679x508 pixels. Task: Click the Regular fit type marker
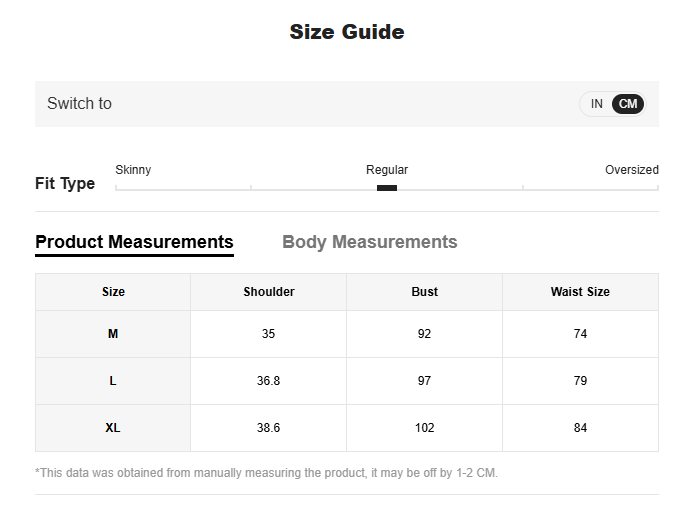pos(387,187)
